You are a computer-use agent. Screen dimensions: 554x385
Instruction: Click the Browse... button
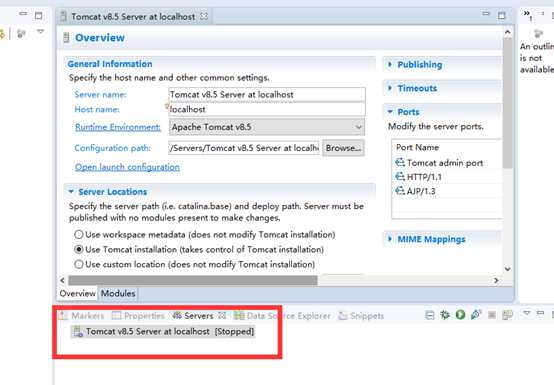pyautogui.click(x=343, y=148)
